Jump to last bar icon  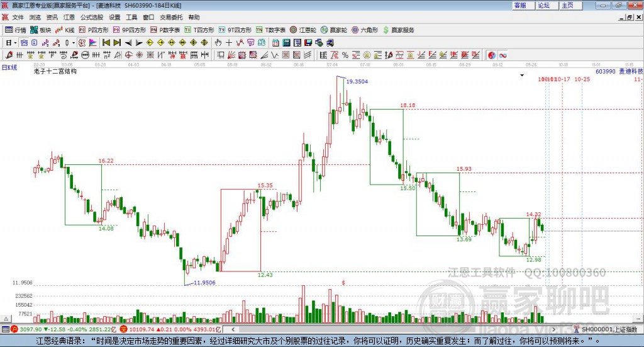[117, 43]
